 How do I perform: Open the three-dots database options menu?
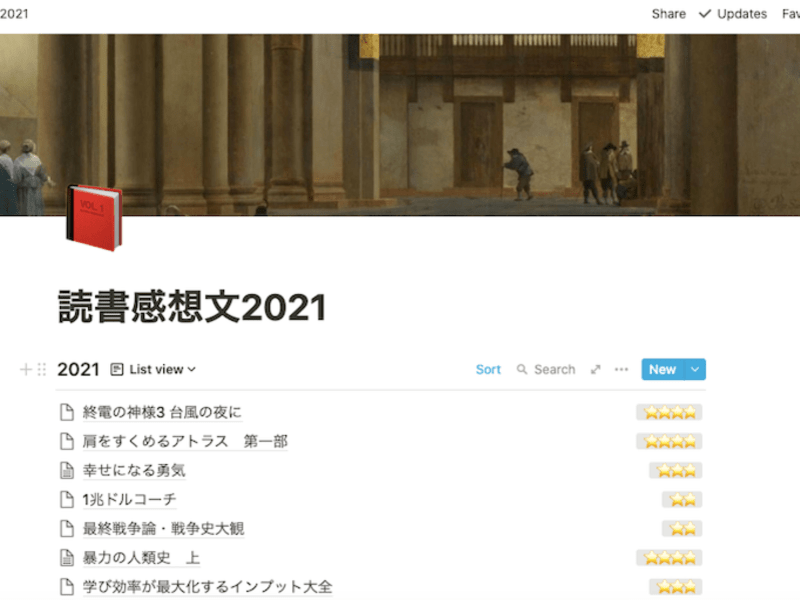pos(622,369)
